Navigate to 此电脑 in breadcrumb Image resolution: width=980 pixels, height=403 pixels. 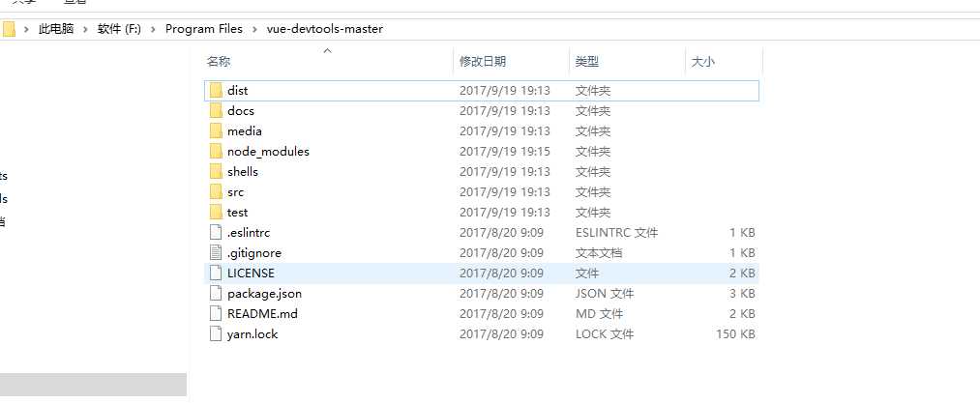56,29
